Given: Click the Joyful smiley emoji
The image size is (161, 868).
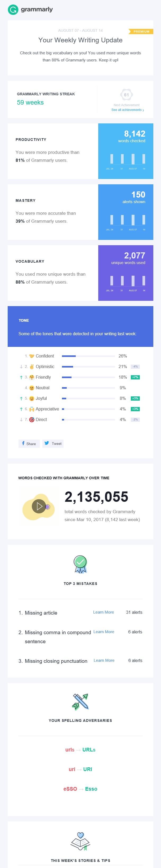Looking at the screenshot, I should 32,398.
